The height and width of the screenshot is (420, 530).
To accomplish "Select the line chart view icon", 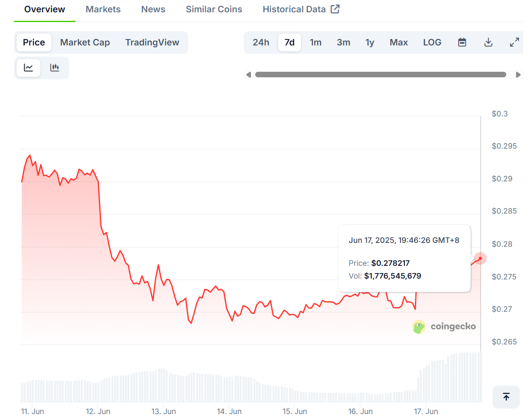I will point(28,68).
